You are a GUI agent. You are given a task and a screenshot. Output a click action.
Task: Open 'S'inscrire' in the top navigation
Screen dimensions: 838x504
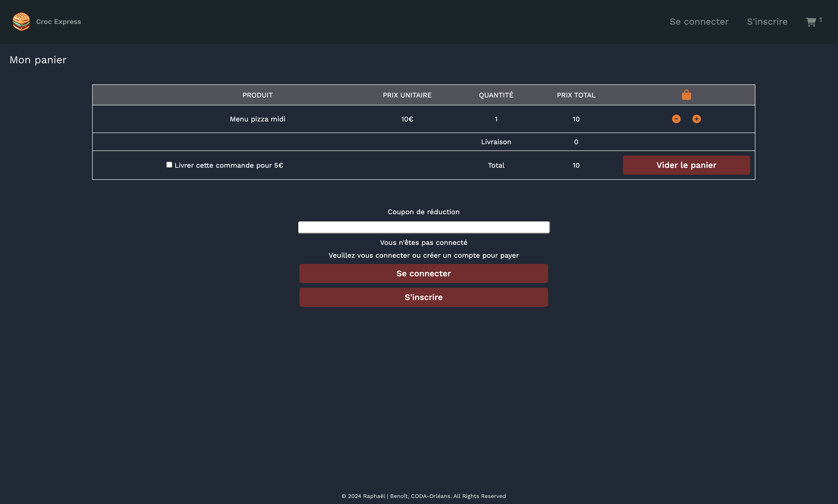(x=767, y=22)
